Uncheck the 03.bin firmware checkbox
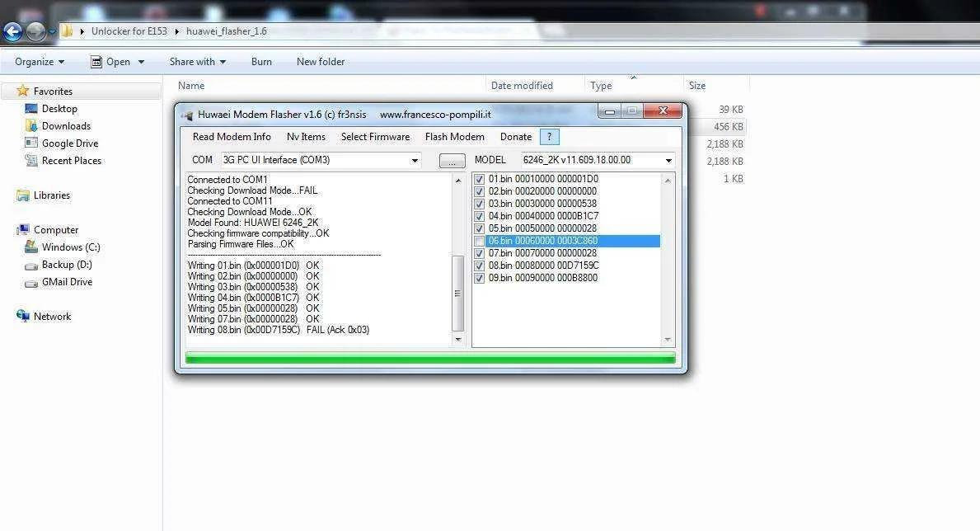This screenshot has height=531, width=980. pyautogui.click(x=480, y=204)
